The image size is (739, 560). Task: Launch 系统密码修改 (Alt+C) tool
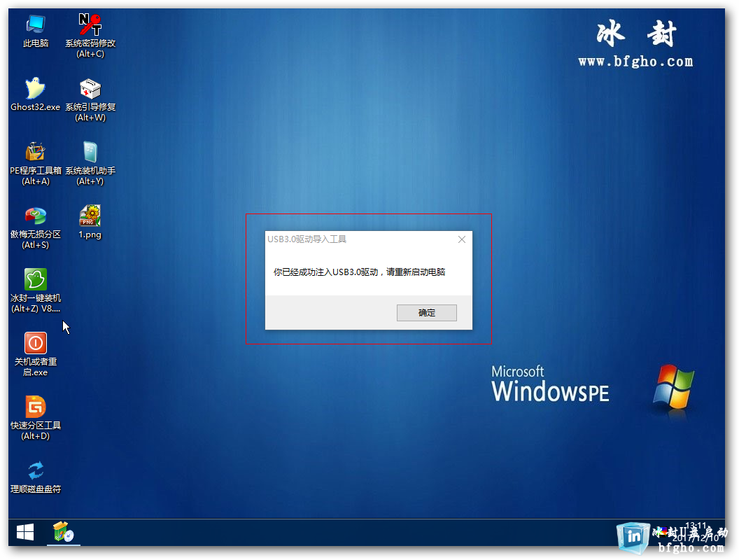pyautogui.click(x=90, y=36)
